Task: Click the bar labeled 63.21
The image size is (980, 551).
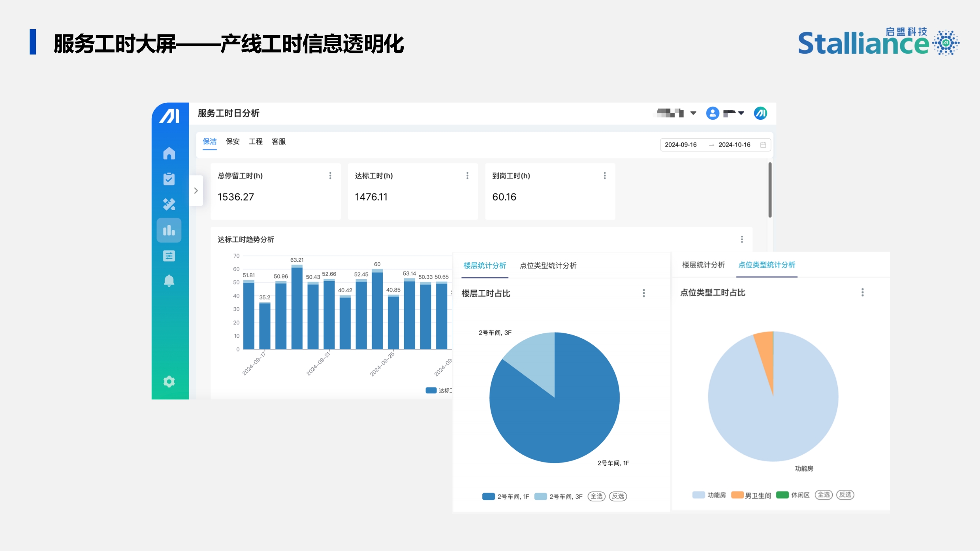Action: click(x=297, y=307)
